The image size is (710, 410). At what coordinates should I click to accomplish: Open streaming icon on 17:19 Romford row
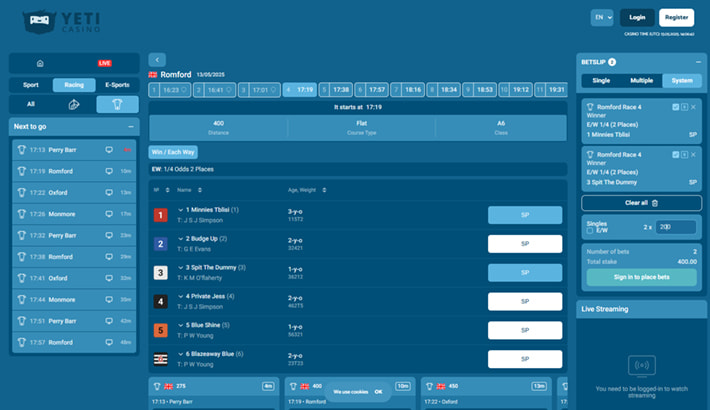tap(109, 171)
